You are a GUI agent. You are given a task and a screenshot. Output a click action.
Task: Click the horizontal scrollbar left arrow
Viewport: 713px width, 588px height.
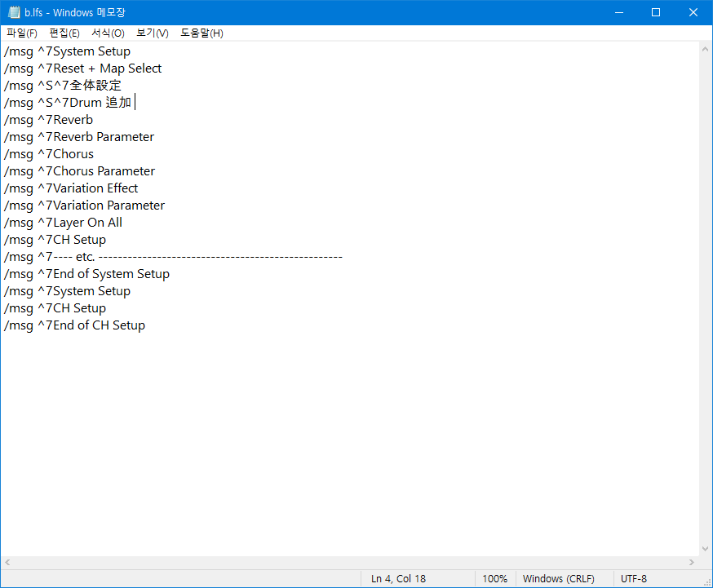click(x=7, y=563)
